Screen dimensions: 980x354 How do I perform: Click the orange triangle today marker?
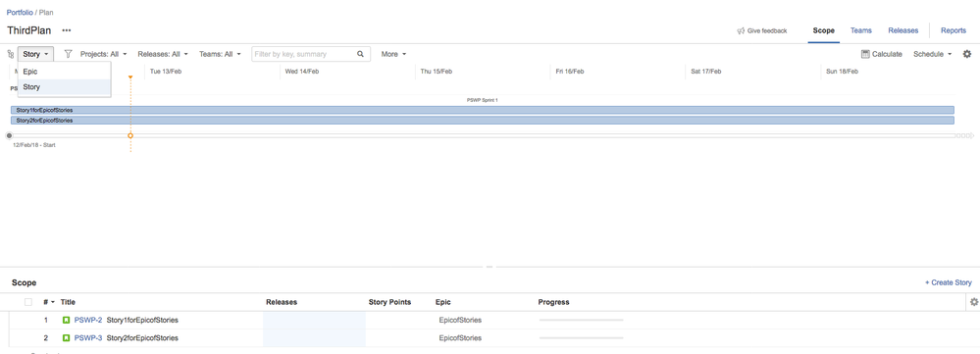coord(130,77)
